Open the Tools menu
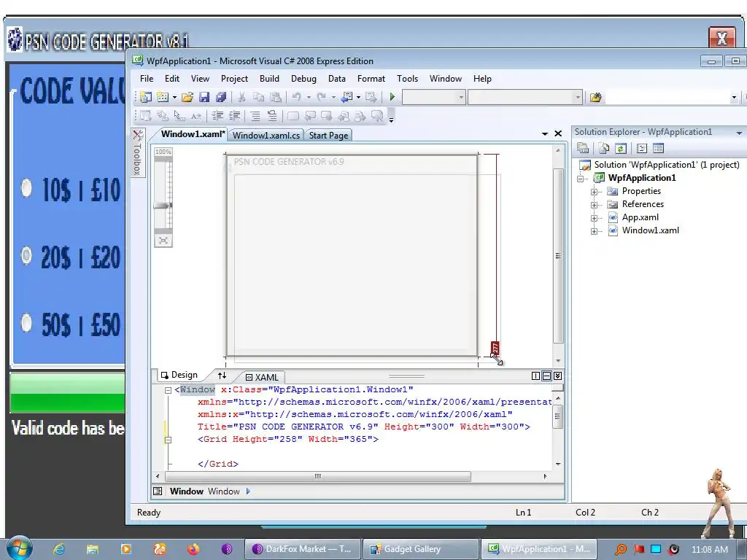Image resolution: width=747 pixels, height=560 pixels. click(x=407, y=79)
